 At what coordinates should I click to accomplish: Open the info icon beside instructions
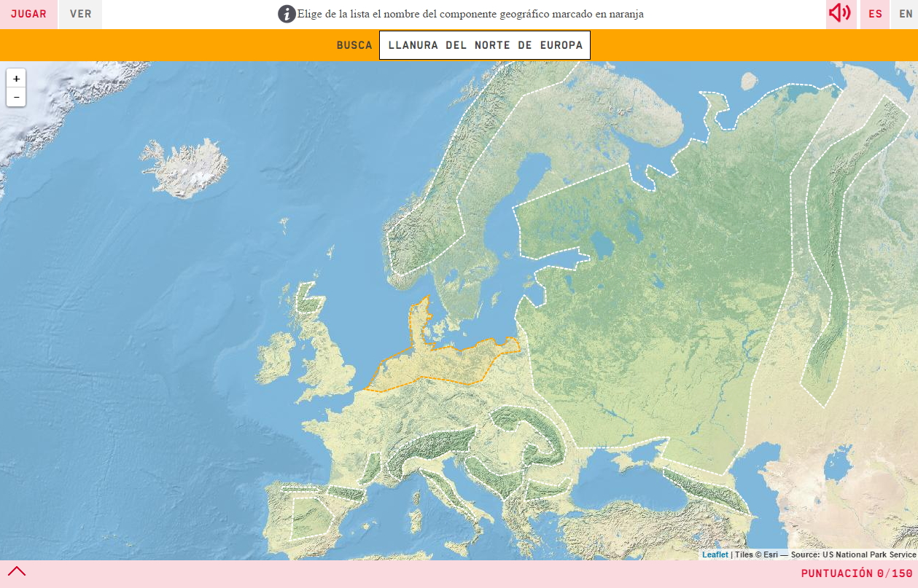[287, 14]
